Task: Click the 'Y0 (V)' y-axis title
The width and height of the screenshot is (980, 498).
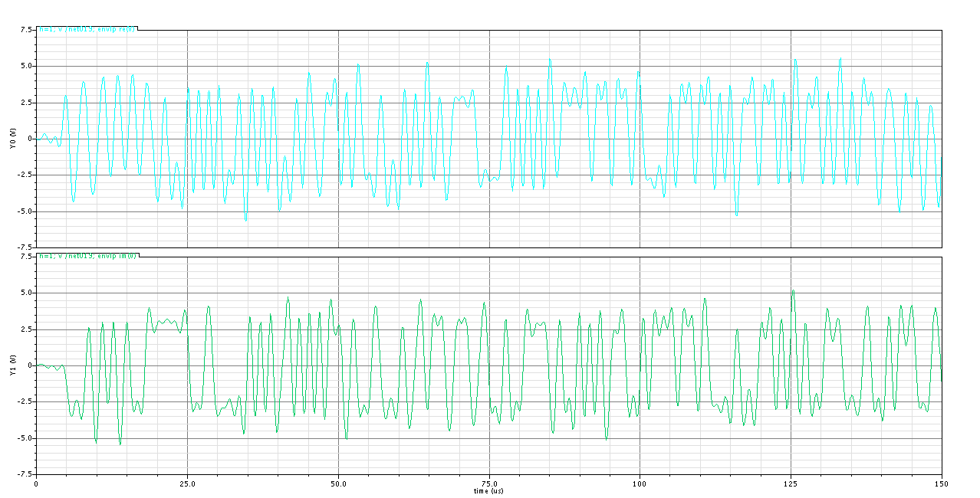Action: pos(12,139)
